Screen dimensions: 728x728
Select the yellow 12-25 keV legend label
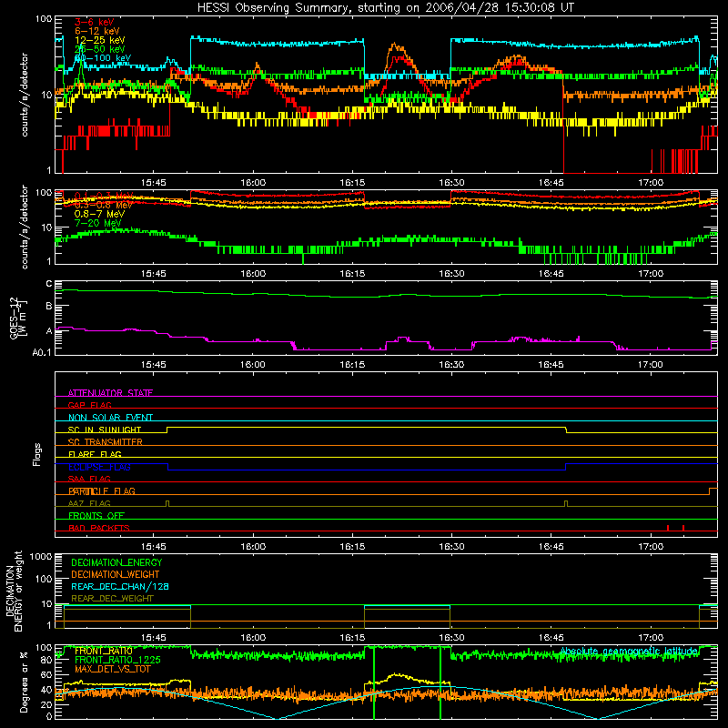pyautogui.click(x=99, y=40)
